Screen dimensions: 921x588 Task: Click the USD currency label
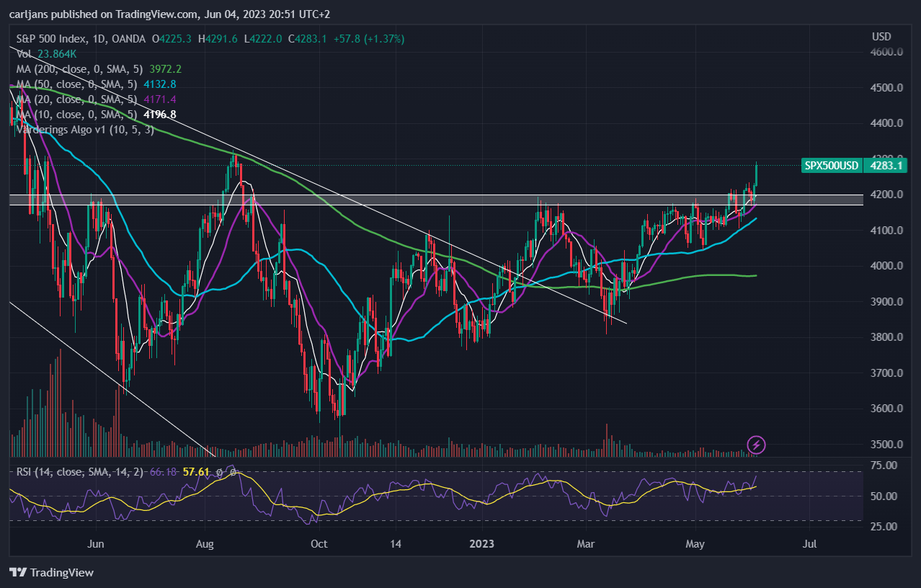point(881,37)
